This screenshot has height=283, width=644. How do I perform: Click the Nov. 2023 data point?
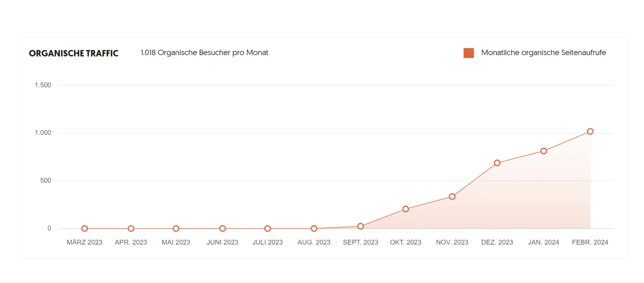click(x=452, y=197)
